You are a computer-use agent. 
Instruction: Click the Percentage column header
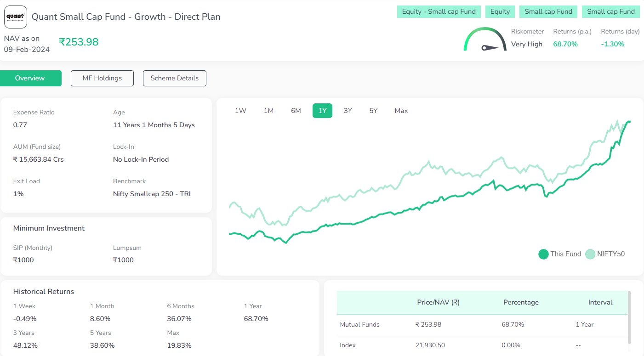pyautogui.click(x=521, y=302)
